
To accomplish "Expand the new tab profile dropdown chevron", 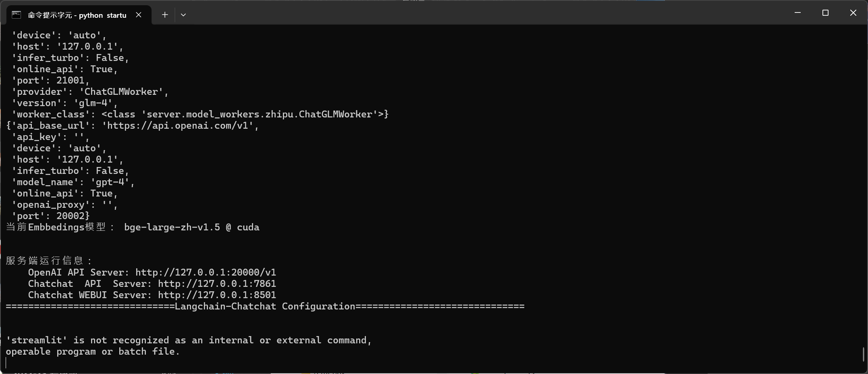I will coord(183,15).
